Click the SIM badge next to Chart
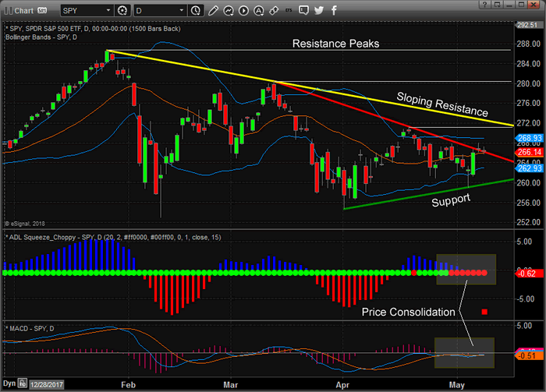 point(42,11)
